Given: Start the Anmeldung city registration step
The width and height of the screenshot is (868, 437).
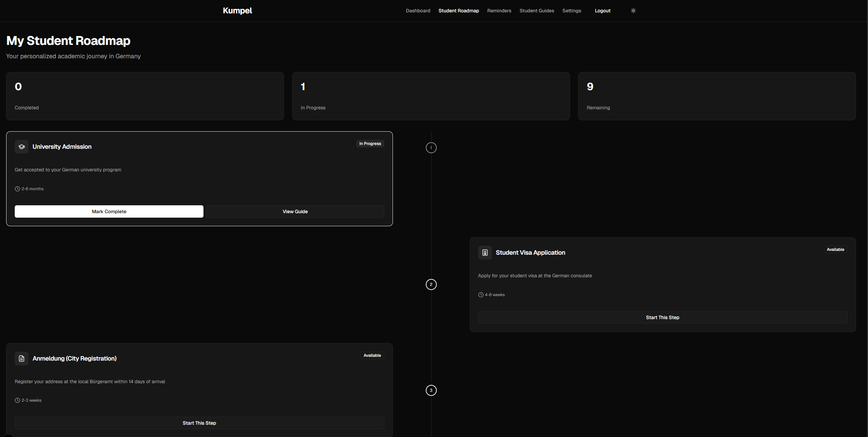Looking at the screenshot, I should coord(199,423).
